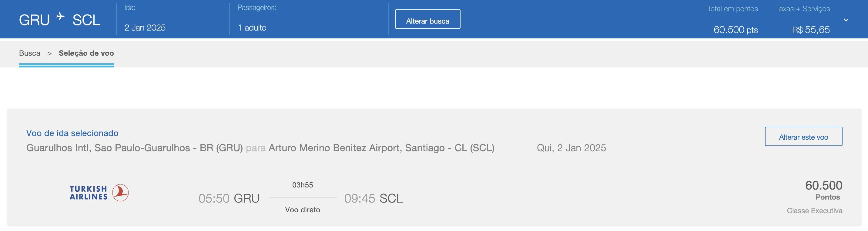
Task: Click the "R$ 55,65" taxes amount
Action: [x=811, y=30]
